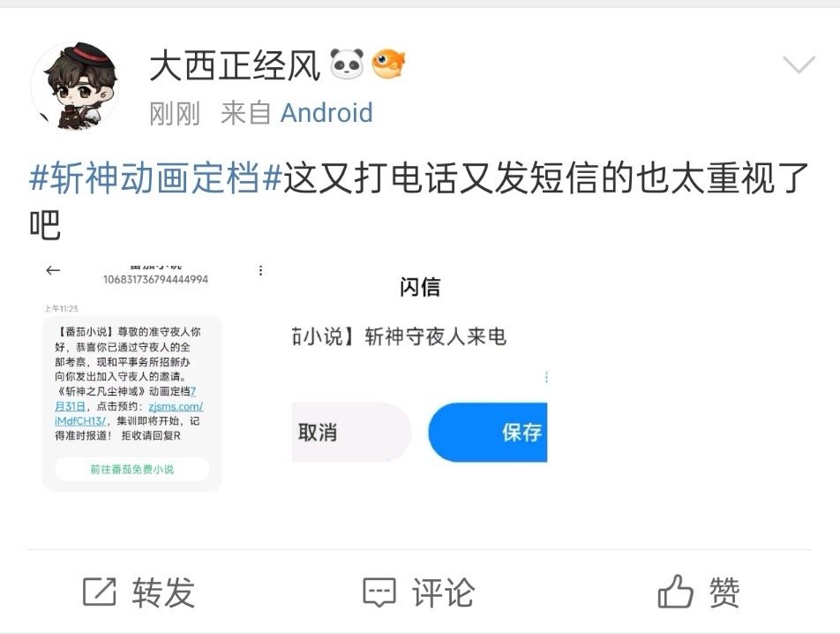The image size is (840, 634).
Task: Click the 转发 repost label
Action: point(164,592)
